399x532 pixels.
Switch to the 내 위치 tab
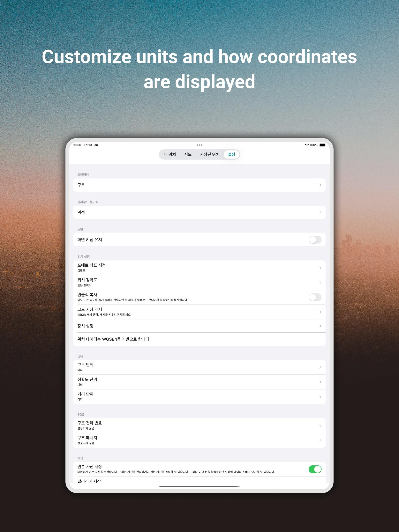170,154
